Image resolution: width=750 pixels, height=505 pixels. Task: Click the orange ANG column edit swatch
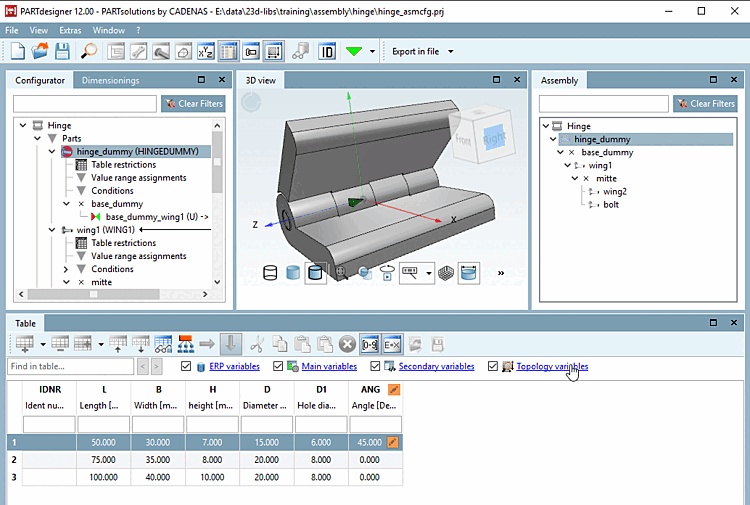[x=394, y=390]
